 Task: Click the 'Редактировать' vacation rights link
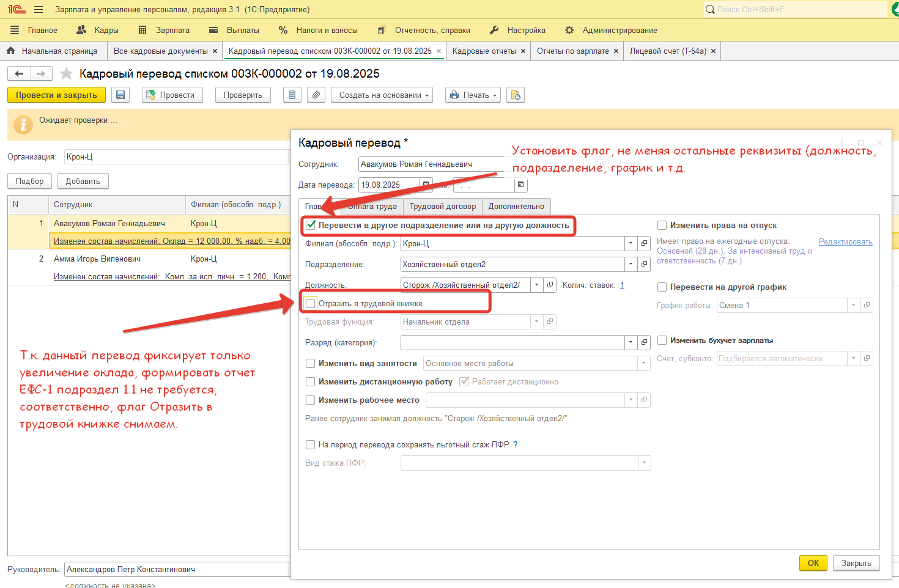pyautogui.click(x=845, y=242)
